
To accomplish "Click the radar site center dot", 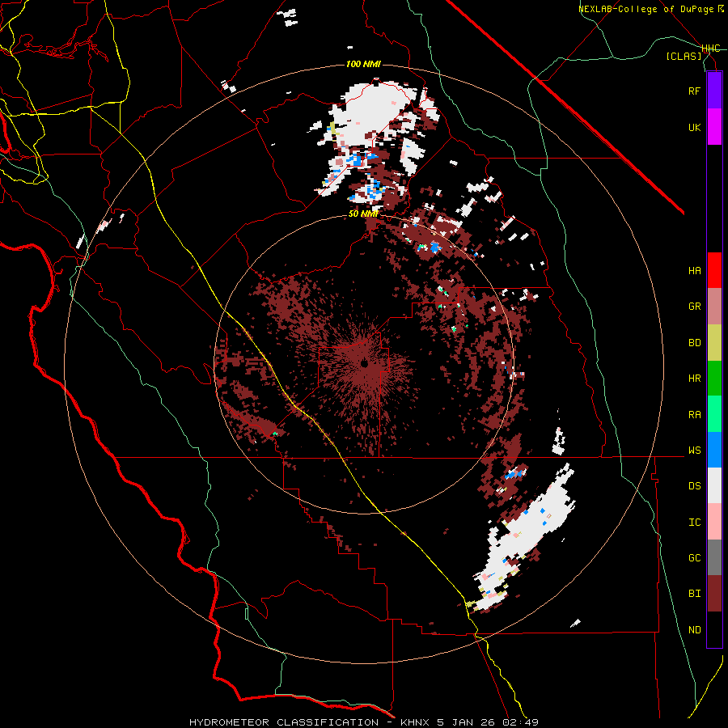I will coord(364,363).
